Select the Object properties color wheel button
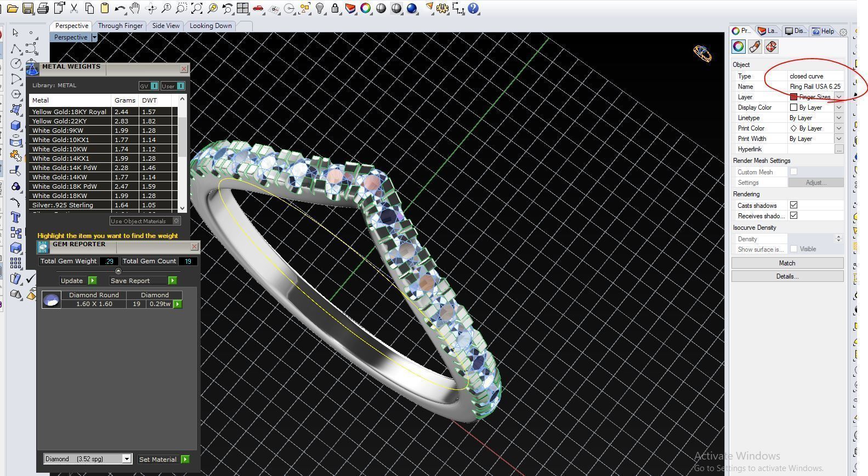 click(739, 47)
